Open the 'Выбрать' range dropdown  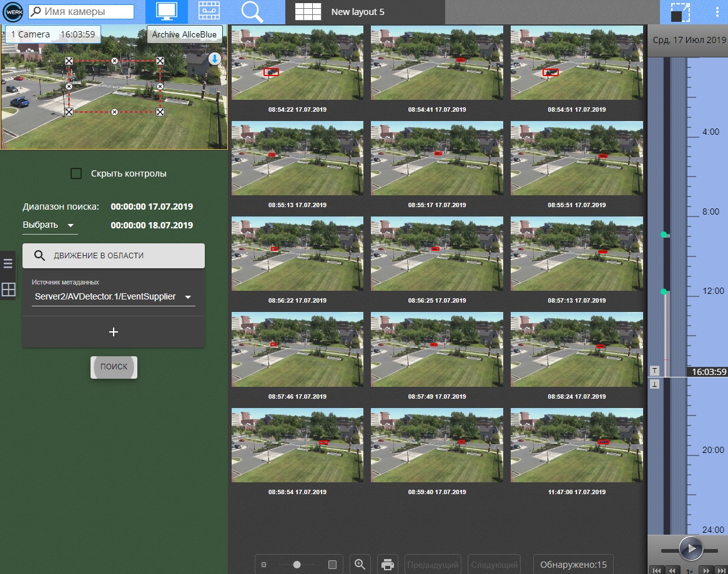[49, 225]
